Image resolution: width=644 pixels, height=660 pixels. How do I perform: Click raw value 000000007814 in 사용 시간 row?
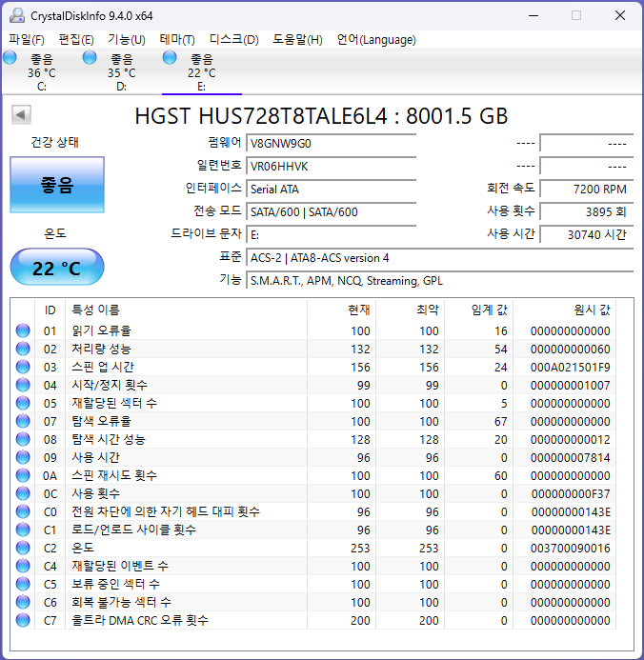(x=570, y=457)
